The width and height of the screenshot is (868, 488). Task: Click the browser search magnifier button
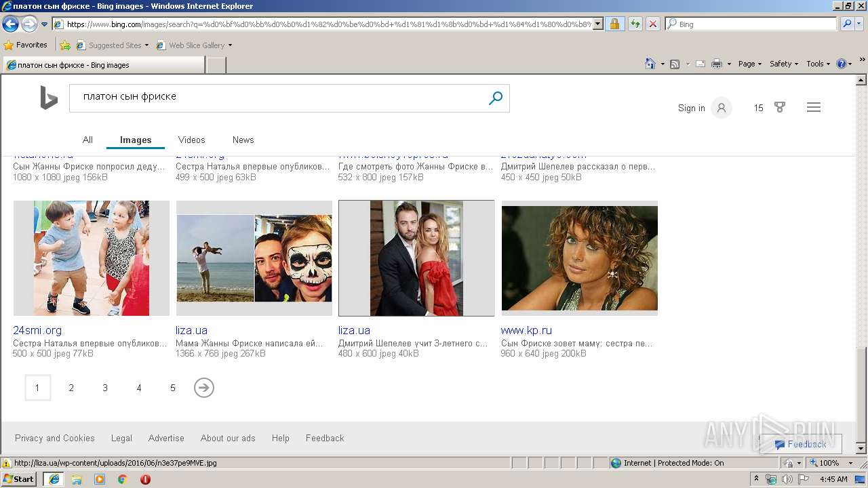click(846, 24)
